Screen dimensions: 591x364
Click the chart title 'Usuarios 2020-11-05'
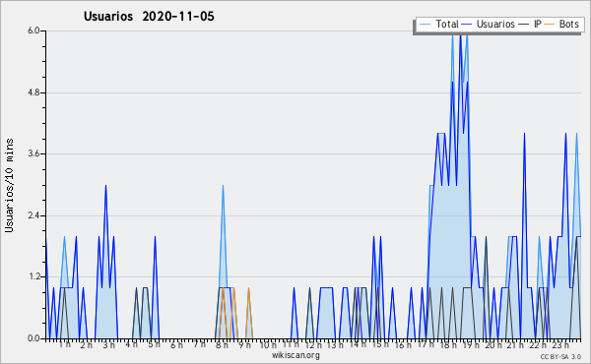click(x=149, y=17)
